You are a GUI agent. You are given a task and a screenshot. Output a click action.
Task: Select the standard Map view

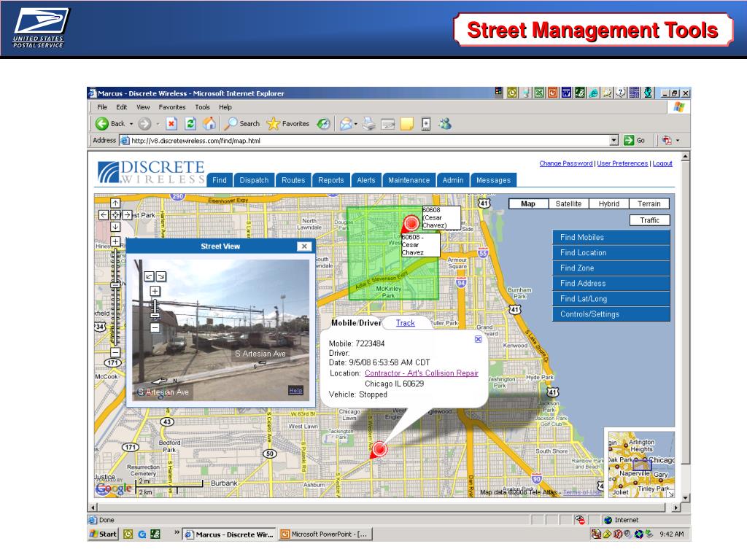528,204
